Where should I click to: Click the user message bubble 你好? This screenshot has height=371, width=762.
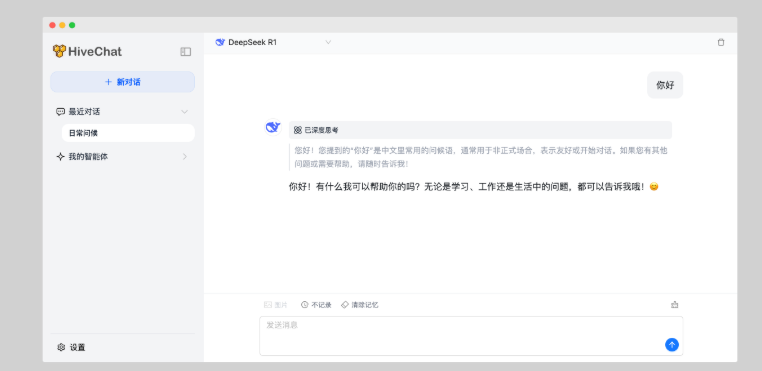(665, 85)
